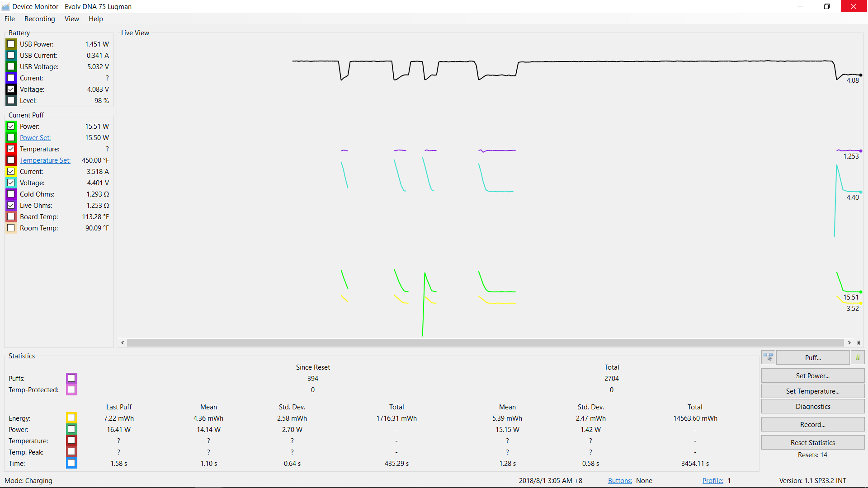Open the Profile link in status bar
The image size is (868, 488).
(x=712, y=481)
